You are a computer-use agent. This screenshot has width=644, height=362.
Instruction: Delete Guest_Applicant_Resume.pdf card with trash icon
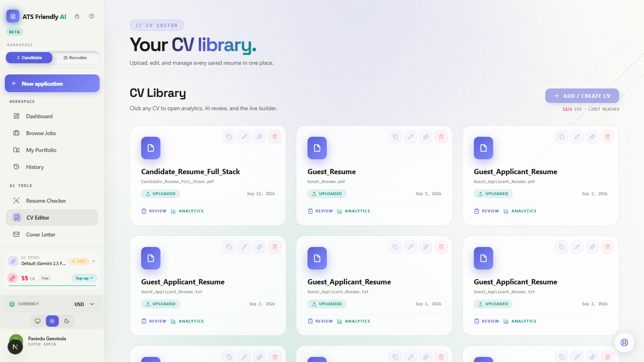tap(607, 137)
